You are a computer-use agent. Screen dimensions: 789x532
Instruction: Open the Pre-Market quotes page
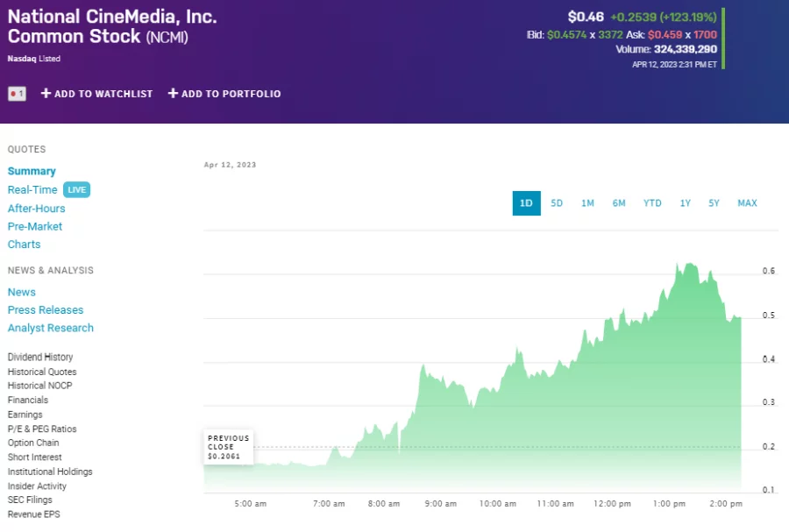(x=35, y=226)
